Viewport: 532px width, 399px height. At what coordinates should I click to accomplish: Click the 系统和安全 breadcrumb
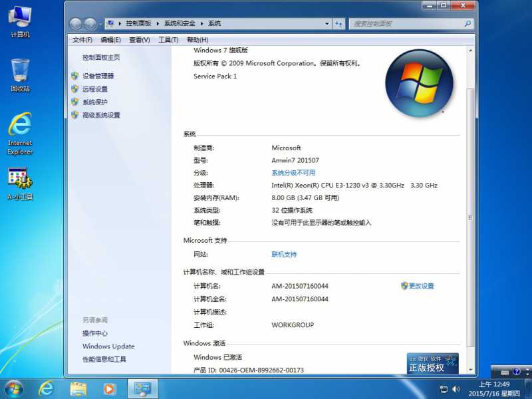[180, 23]
